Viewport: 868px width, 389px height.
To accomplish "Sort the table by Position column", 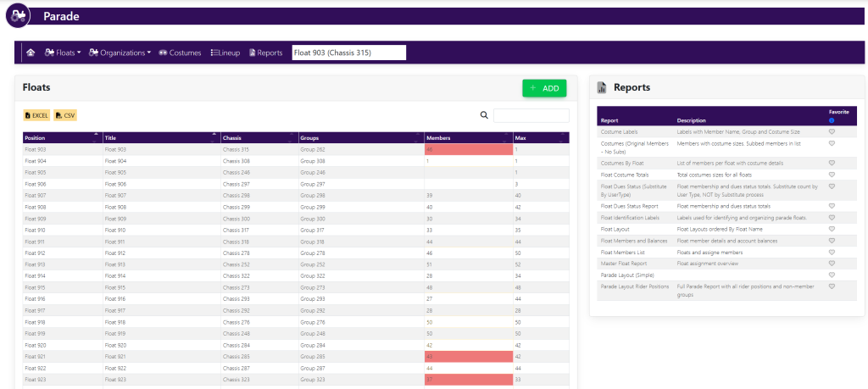I will tap(59, 137).
